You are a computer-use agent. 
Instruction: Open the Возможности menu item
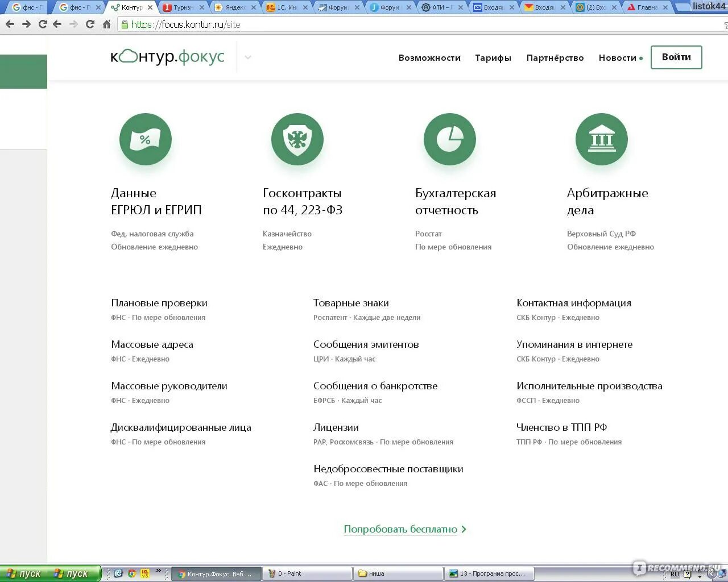point(429,58)
